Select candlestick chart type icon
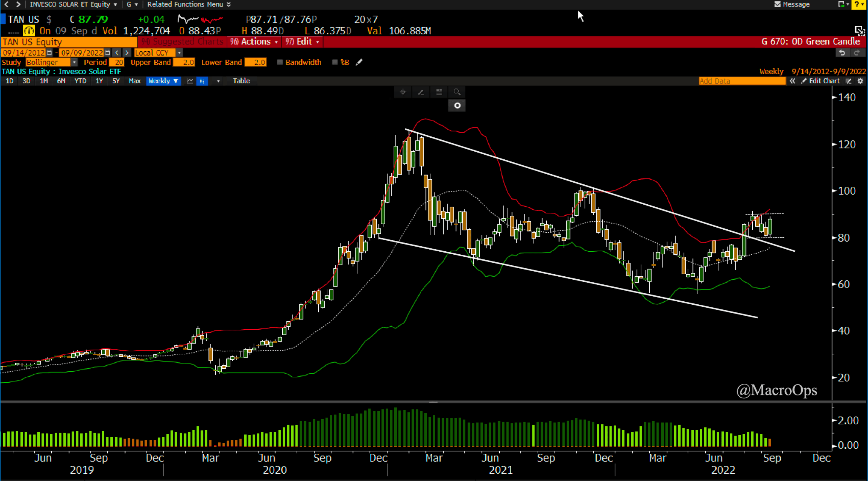The image size is (868, 481). coord(202,81)
